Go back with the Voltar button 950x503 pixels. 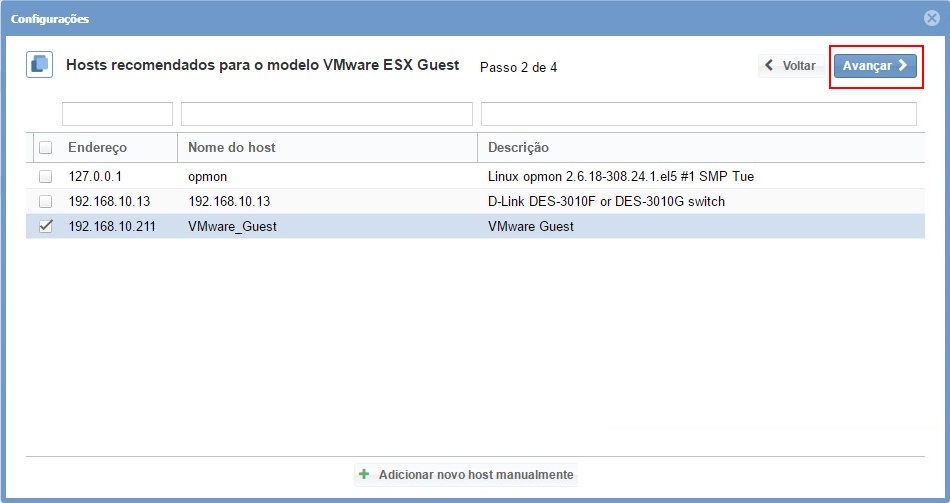[x=791, y=65]
